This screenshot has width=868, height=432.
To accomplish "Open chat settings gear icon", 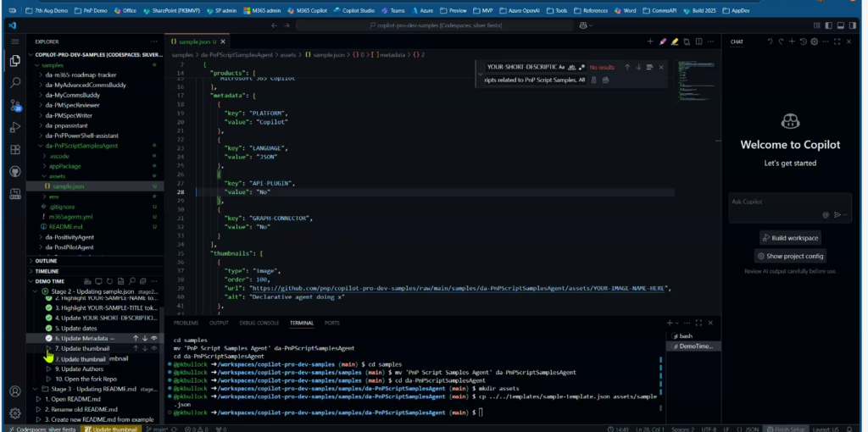I will [x=814, y=42].
